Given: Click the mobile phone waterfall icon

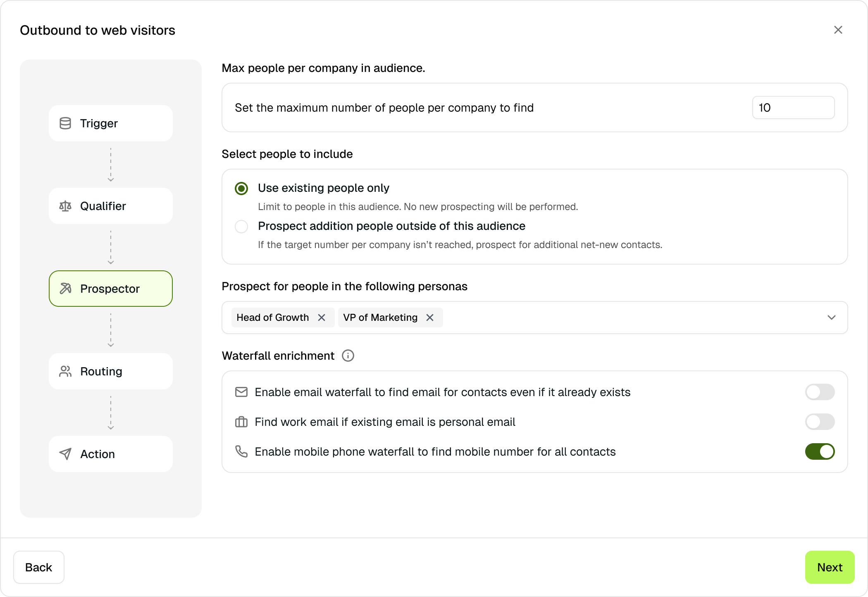Looking at the screenshot, I should [241, 451].
